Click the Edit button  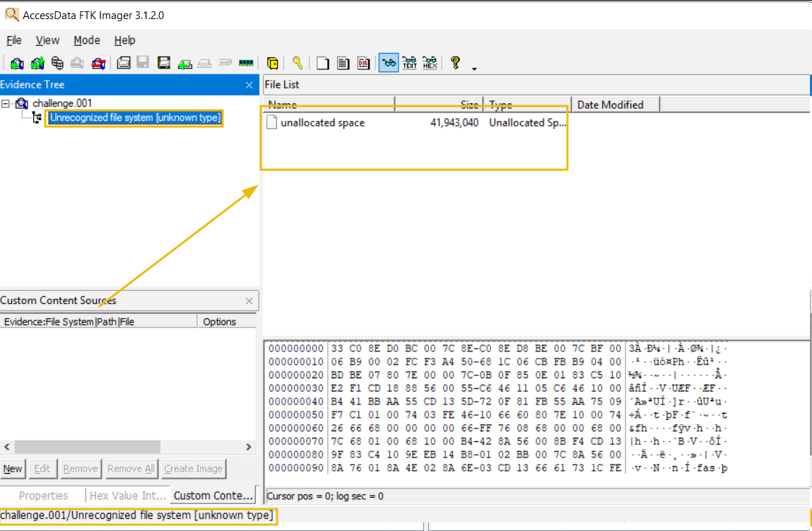[42, 469]
